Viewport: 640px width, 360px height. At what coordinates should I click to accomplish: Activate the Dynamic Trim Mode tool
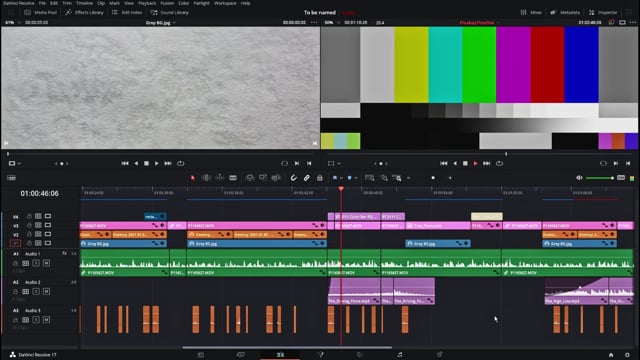coord(220,178)
